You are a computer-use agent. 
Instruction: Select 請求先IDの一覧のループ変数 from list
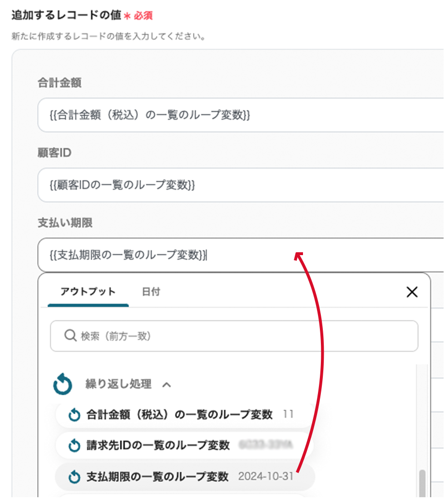pyautogui.click(x=158, y=446)
